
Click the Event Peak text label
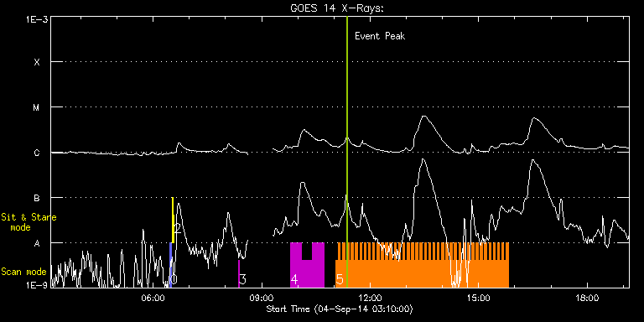coord(380,36)
